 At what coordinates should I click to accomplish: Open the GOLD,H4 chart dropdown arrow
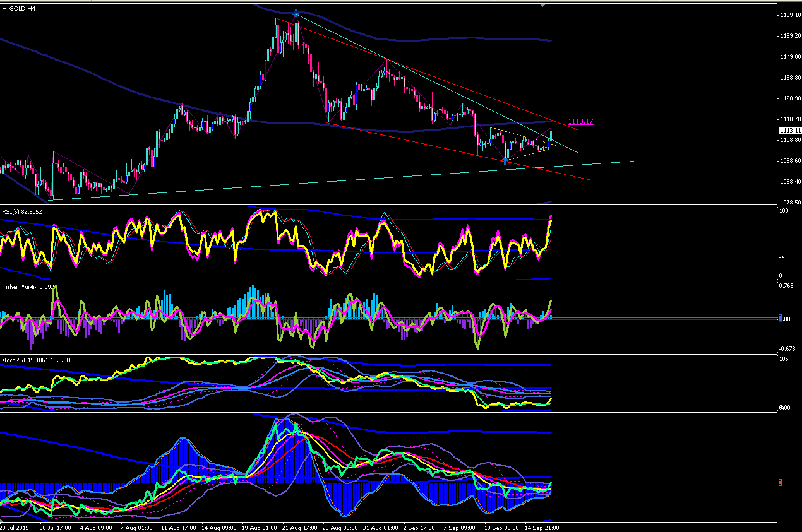5,8
